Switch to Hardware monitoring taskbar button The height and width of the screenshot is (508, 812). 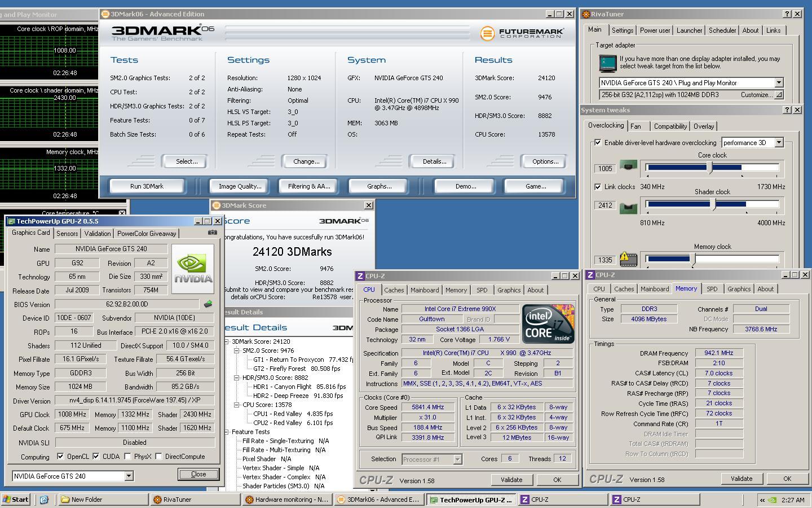click(x=288, y=500)
